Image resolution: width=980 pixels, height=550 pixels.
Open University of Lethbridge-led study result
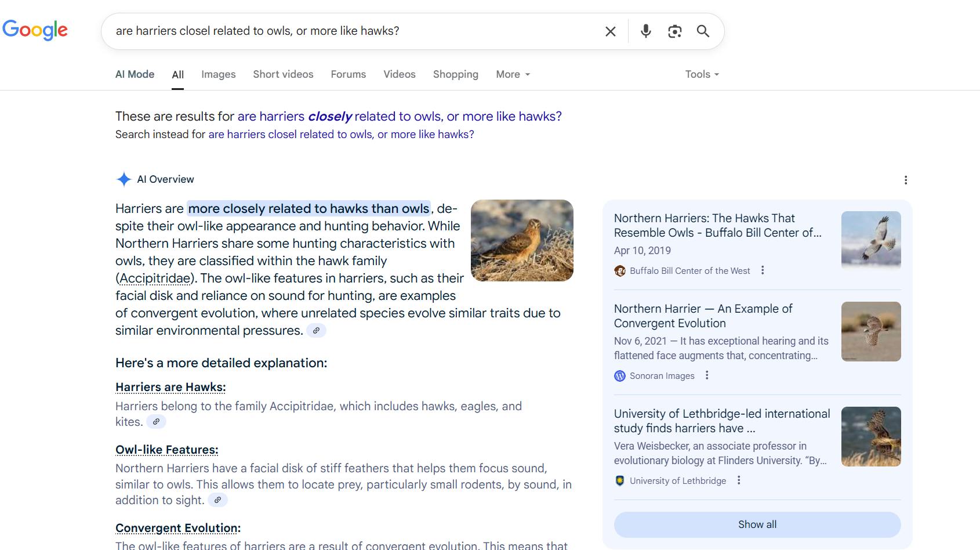coord(722,421)
